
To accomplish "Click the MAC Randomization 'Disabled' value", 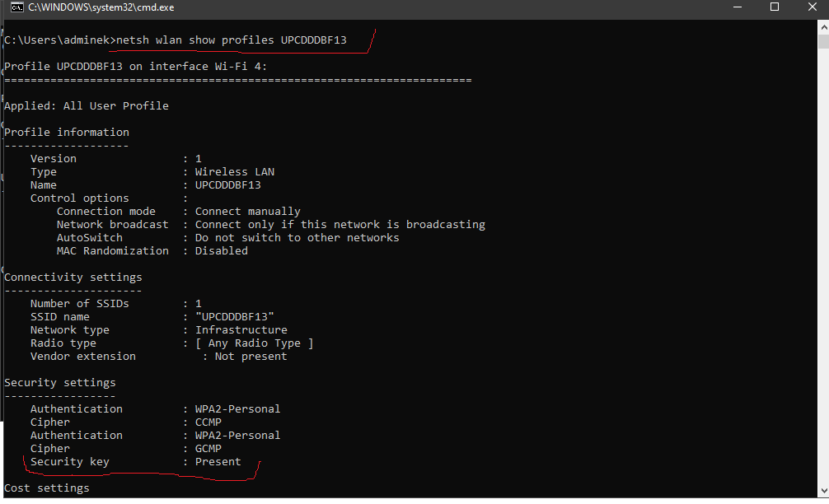I will pyautogui.click(x=222, y=250).
